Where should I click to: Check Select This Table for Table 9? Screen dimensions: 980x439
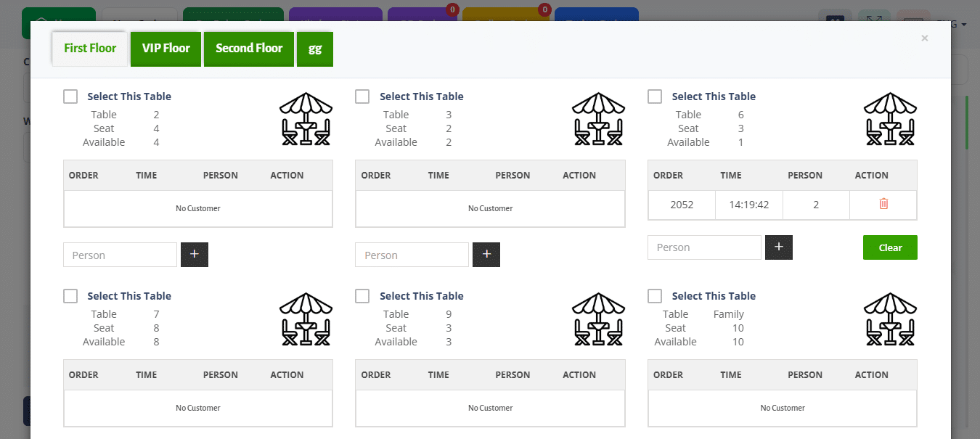point(362,296)
